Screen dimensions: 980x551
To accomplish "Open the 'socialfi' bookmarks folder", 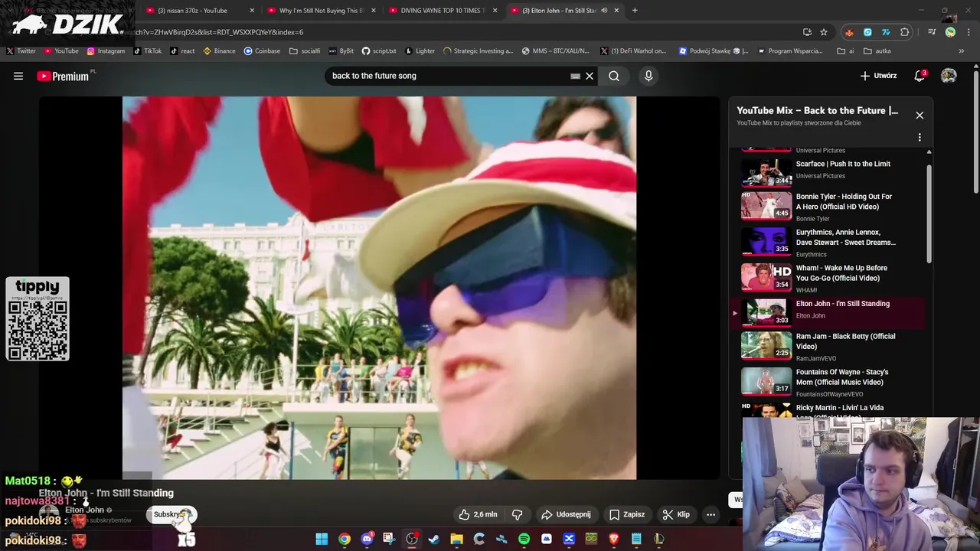I will (305, 51).
